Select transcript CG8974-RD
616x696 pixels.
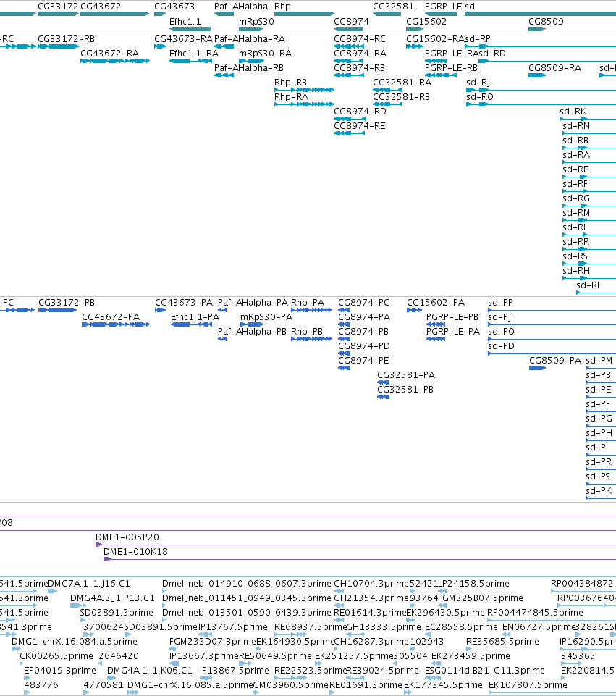360,112
